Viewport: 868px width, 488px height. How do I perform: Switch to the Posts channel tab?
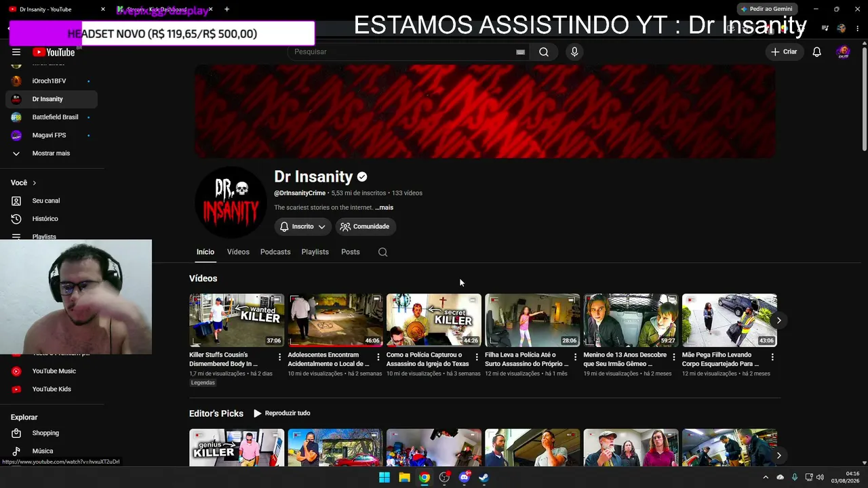[351, 252]
